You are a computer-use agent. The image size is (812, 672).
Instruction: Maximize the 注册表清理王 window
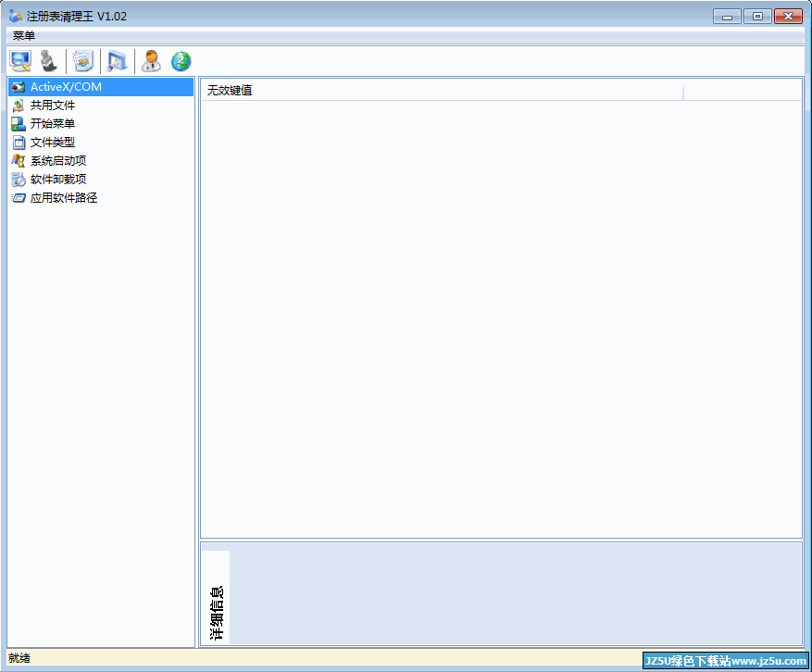click(757, 17)
